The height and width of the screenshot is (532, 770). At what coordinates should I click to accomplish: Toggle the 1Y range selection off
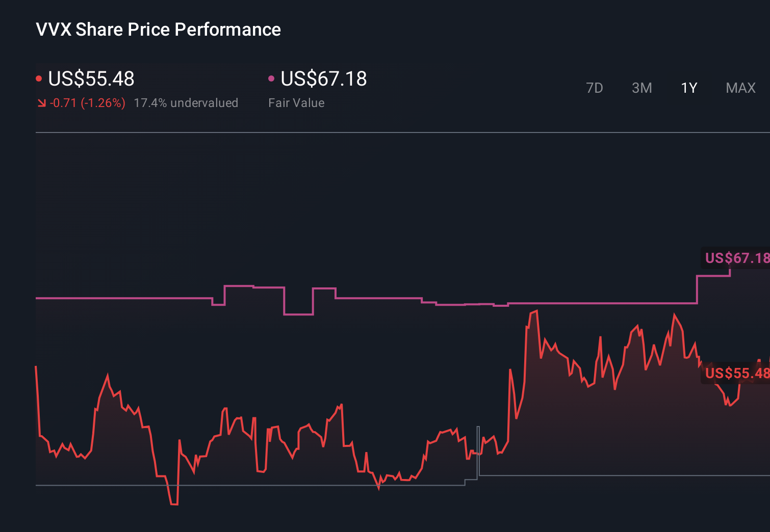point(688,88)
